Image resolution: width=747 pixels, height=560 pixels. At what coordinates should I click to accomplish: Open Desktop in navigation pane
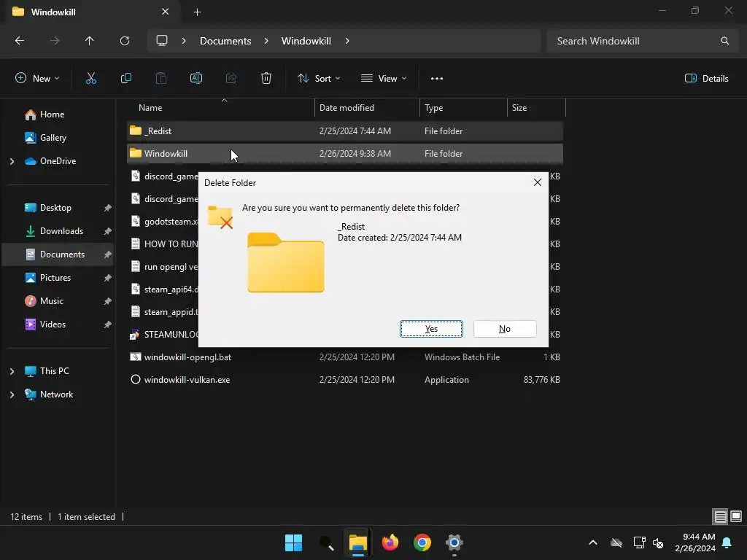(x=57, y=208)
